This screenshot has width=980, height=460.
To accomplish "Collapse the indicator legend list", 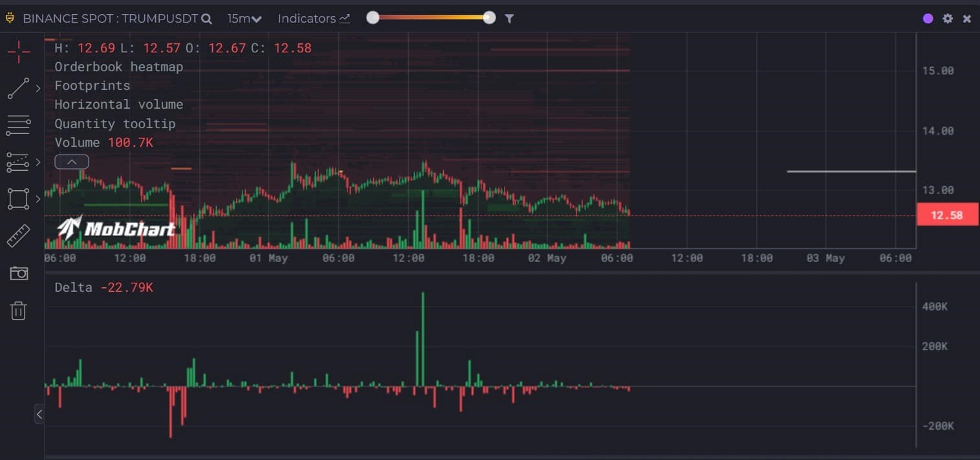I will (x=72, y=162).
